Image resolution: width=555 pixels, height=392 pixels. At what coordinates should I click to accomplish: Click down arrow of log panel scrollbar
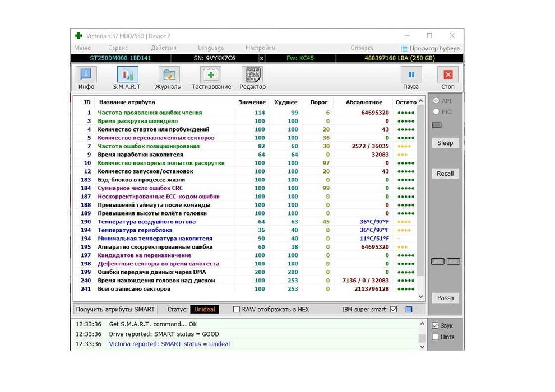(x=422, y=347)
